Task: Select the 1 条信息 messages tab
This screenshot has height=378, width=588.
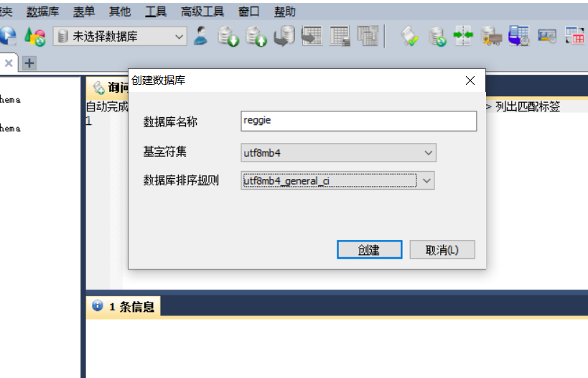Action: point(123,307)
